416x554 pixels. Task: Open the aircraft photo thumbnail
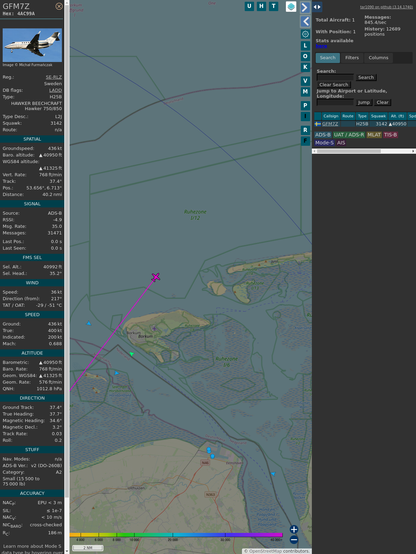[x=32, y=45]
